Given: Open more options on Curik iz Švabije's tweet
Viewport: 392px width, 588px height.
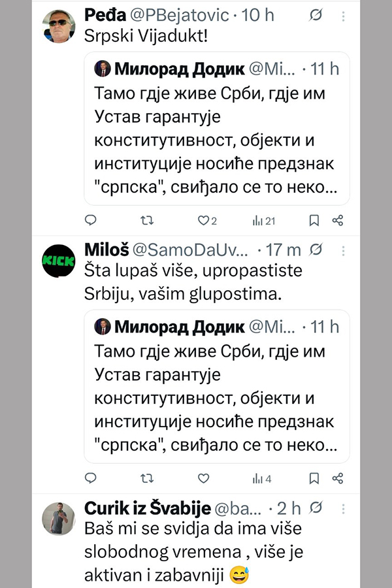Looking at the screenshot, I should (x=344, y=508).
